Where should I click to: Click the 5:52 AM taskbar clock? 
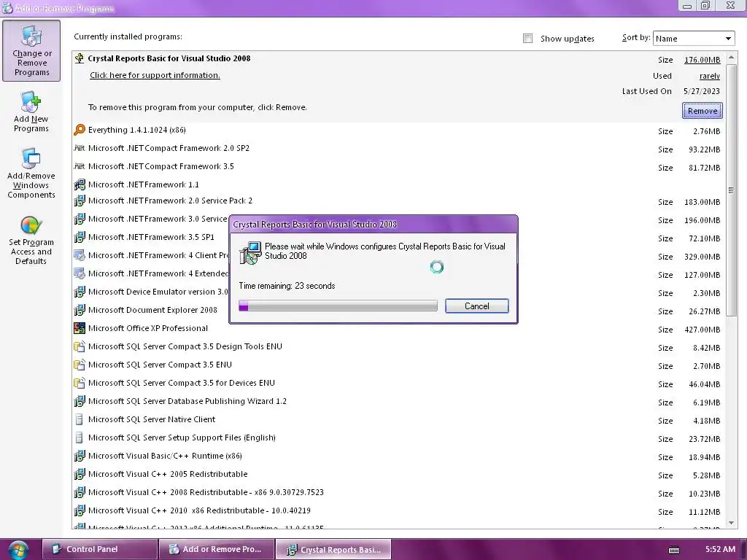[720, 549]
